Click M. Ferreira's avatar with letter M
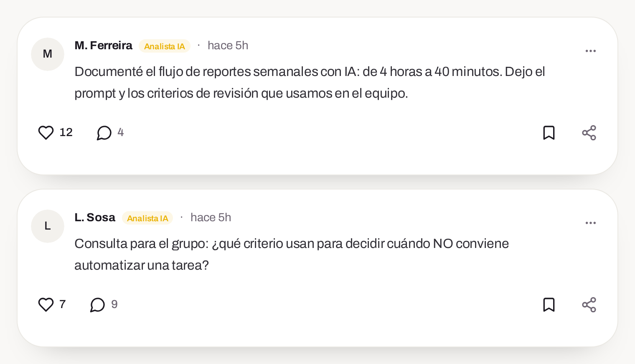 [x=48, y=54]
